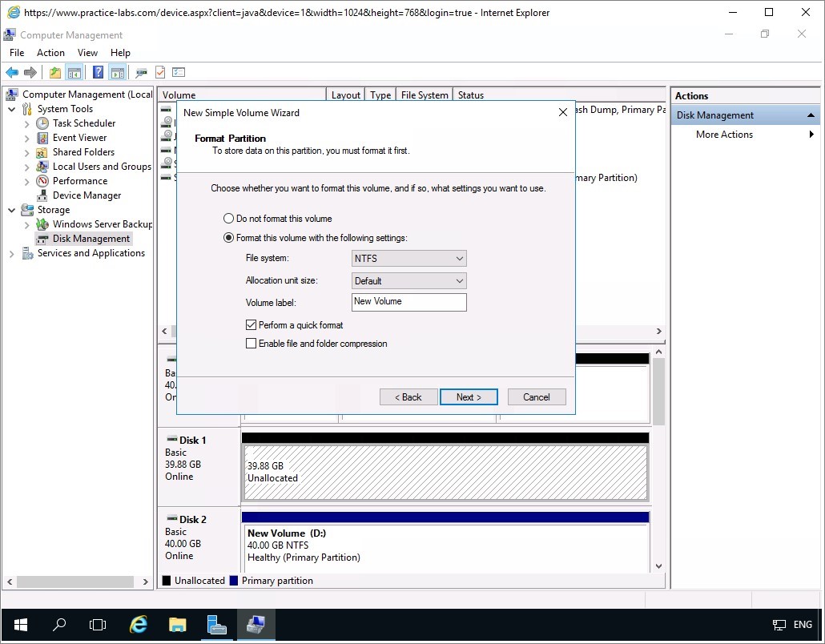Click the Next button in wizard

coord(469,397)
